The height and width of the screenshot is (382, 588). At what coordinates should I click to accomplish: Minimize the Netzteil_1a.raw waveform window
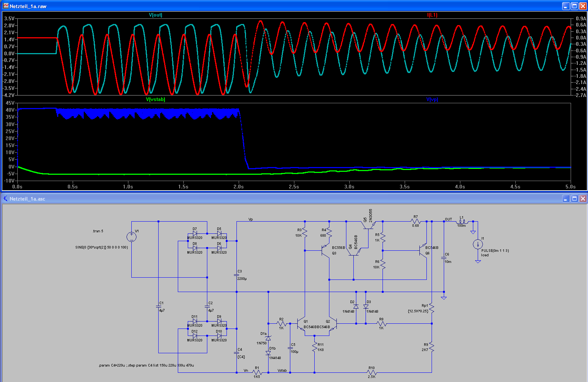coord(566,6)
